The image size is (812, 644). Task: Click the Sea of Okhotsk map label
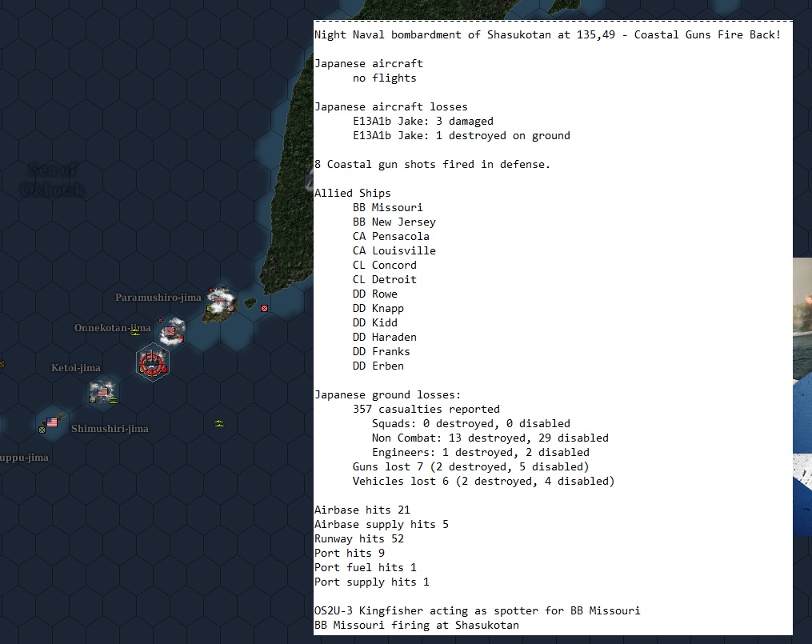52,180
